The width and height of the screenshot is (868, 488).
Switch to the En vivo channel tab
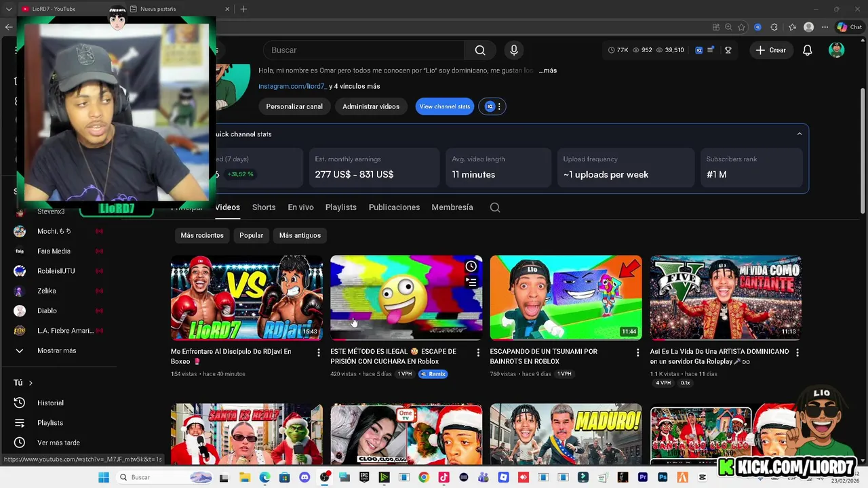click(x=300, y=207)
